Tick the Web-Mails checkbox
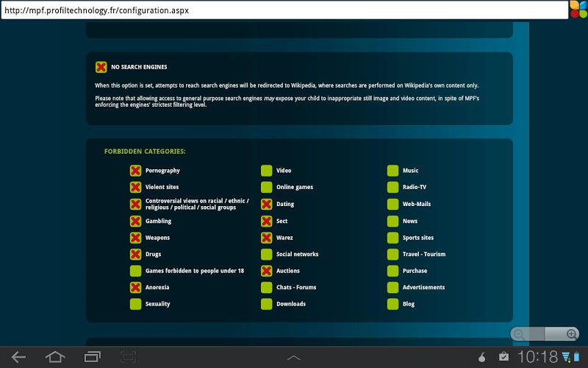Screen dimensions: 588x368 [x=392, y=205]
